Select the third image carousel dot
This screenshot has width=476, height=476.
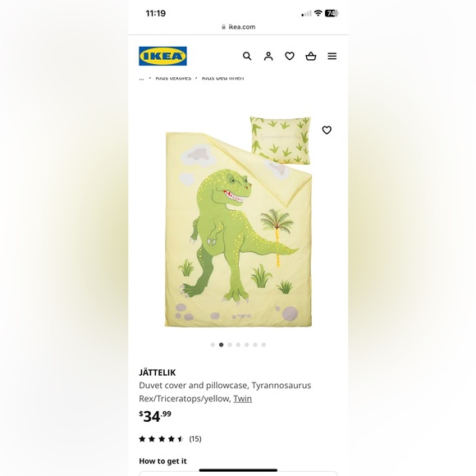coord(230,345)
